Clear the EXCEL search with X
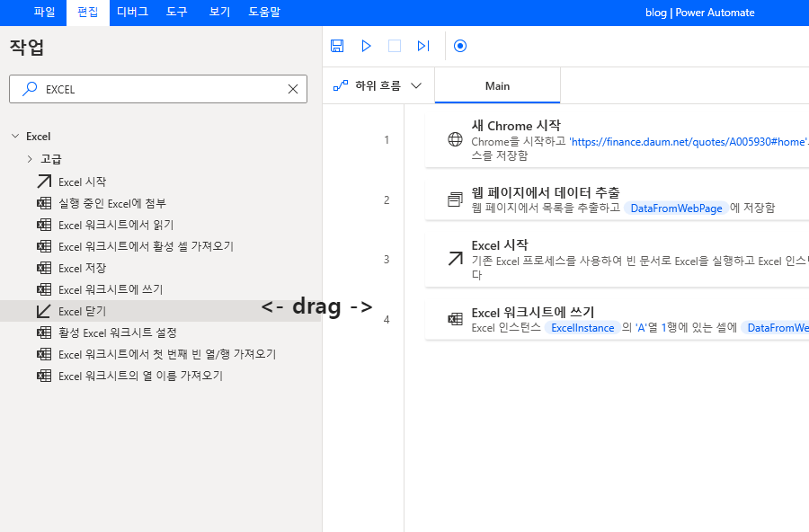The width and height of the screenshot is (809, 532). tap(293, 89)
